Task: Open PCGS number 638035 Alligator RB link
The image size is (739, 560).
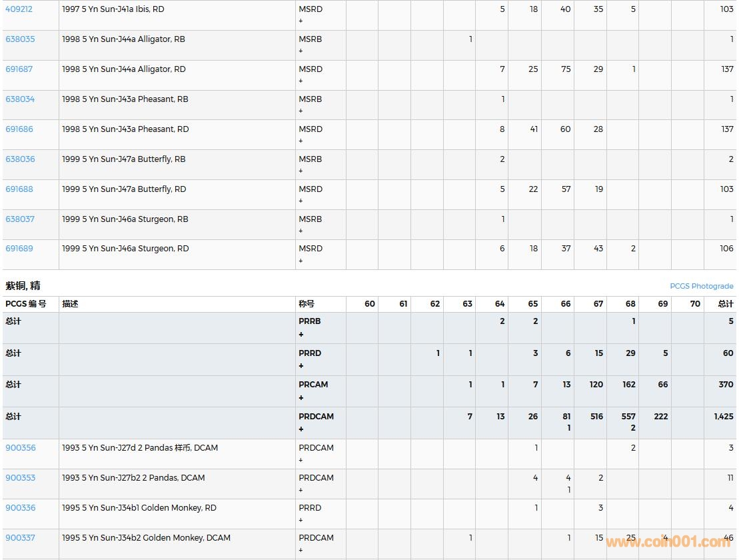Action: [x=20, y=39]
